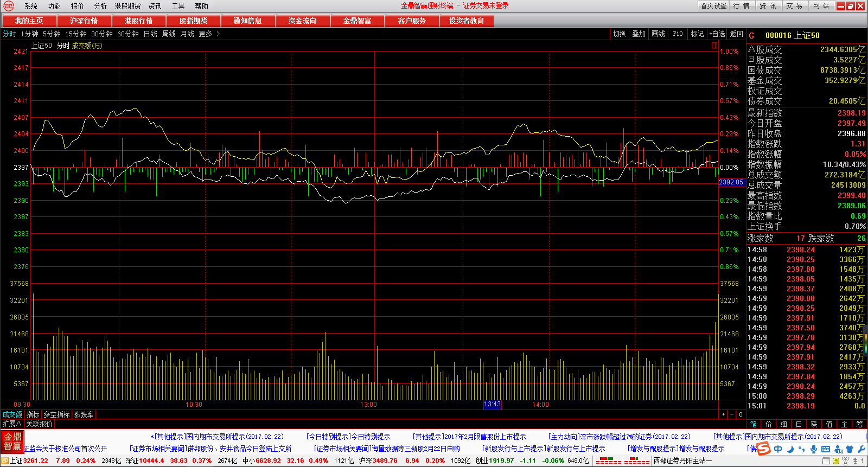Switch to 涨跌率 tab

click(x=84, y=414)
